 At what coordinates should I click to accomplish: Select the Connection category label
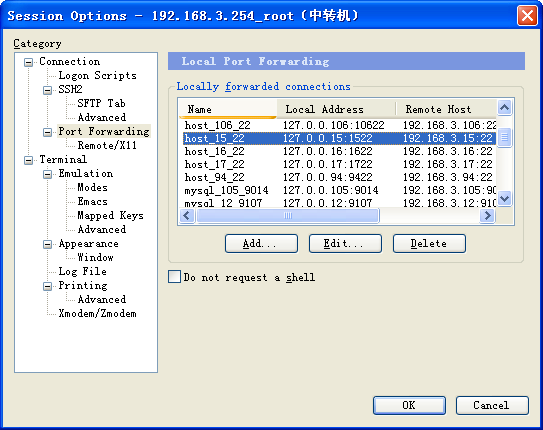coord(70,61)
